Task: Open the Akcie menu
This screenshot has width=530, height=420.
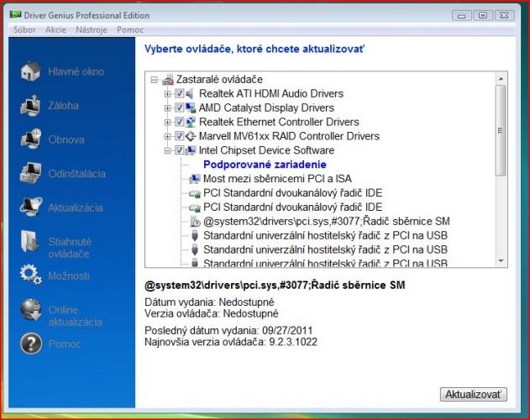Action: pos(55,29)
